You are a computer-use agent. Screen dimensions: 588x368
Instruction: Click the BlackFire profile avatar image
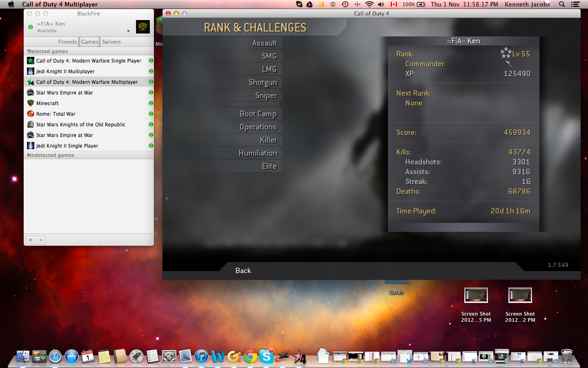pyautogui.click(x=143, y=27)
